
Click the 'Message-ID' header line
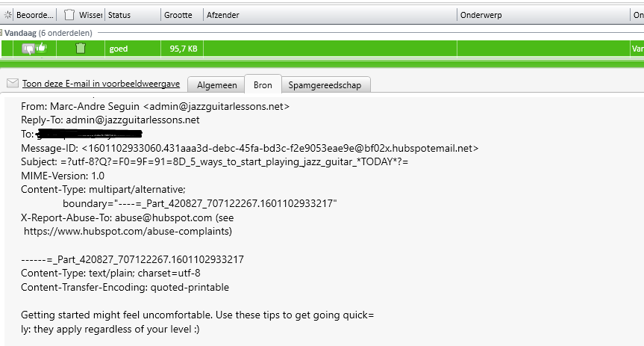point(250,148)
